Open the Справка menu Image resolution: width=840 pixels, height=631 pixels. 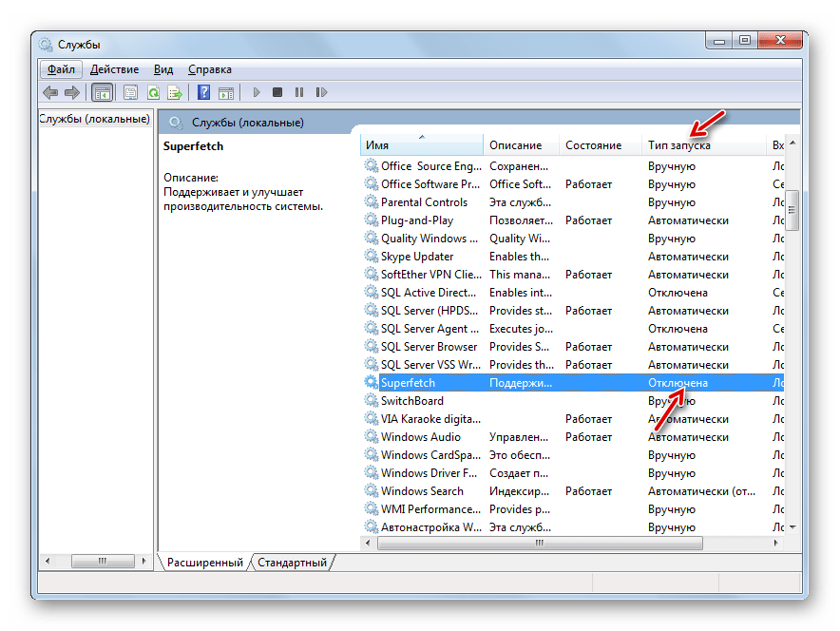click(x=210, y=69)
